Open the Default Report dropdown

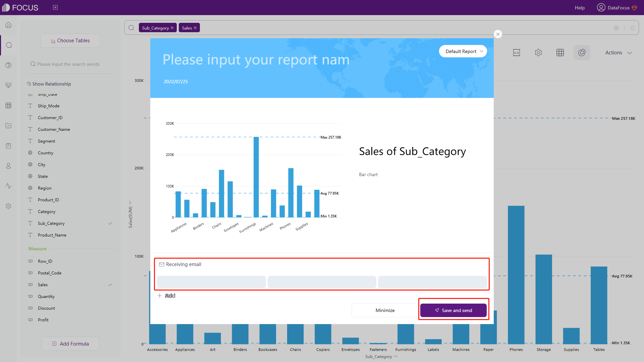point(463,51)
